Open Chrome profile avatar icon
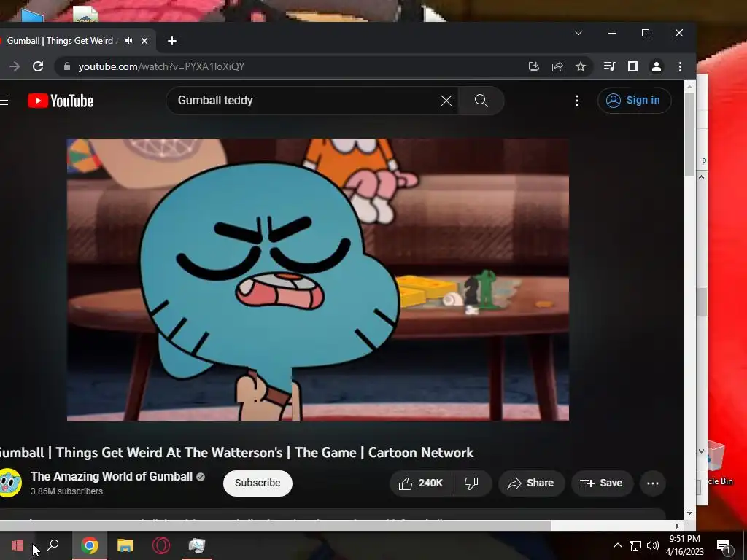 click(656, 66)
